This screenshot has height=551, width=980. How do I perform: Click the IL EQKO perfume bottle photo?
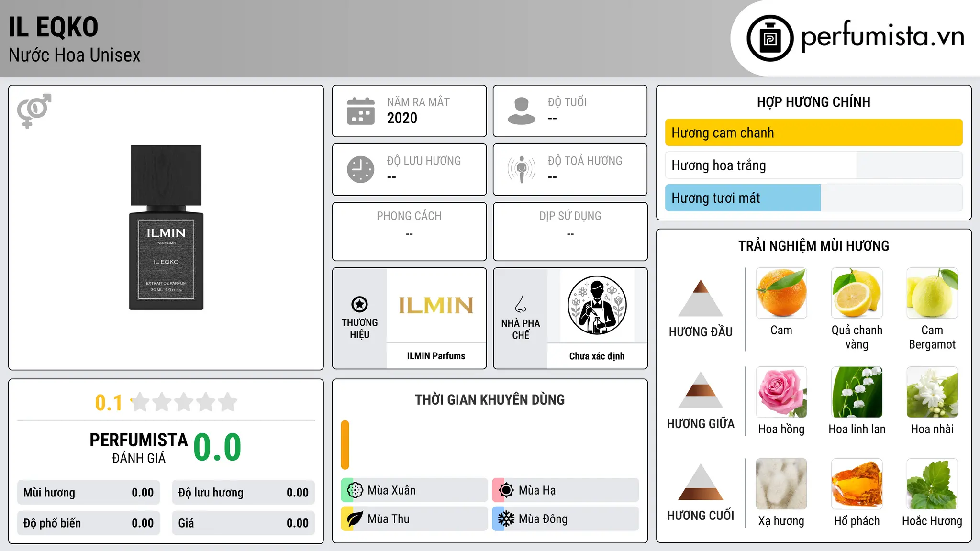tap(166, 227)
